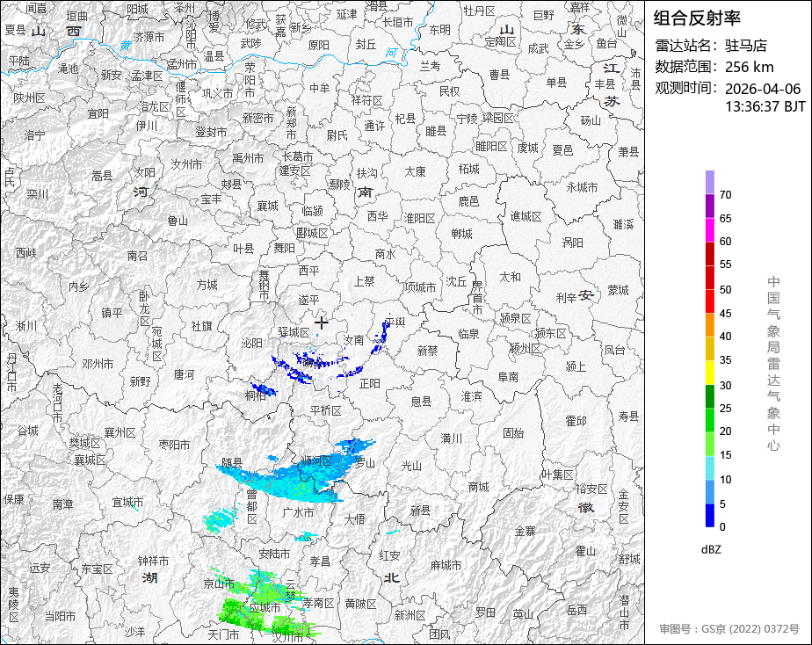The image size is (812, 645).
Task: Click the 正阳 map label
Action: tap(370, 384)
